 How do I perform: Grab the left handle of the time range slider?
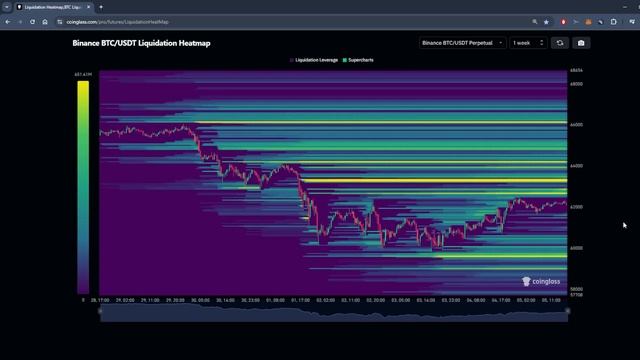100,311
